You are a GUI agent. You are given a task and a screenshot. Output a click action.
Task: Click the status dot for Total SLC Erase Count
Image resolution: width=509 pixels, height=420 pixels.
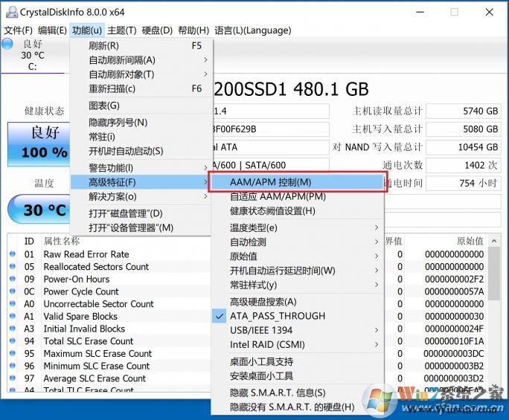(x=13, y=341)
